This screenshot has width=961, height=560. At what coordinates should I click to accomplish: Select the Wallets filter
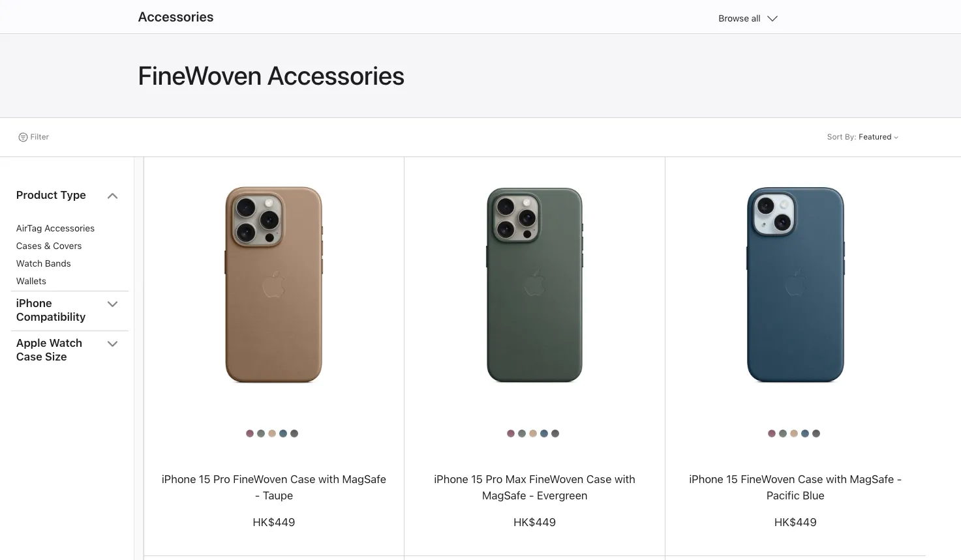coord(31,281)
